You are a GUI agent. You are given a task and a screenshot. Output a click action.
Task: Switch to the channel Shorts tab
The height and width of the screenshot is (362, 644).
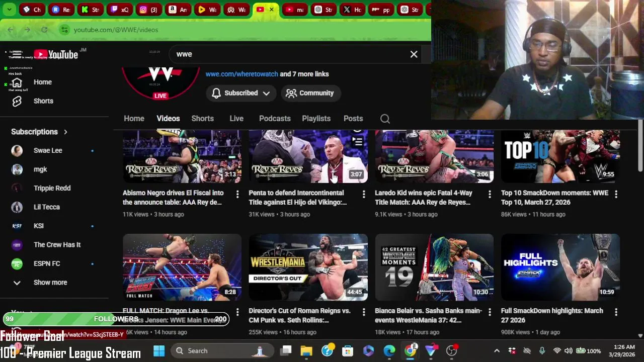pos(202,119)
